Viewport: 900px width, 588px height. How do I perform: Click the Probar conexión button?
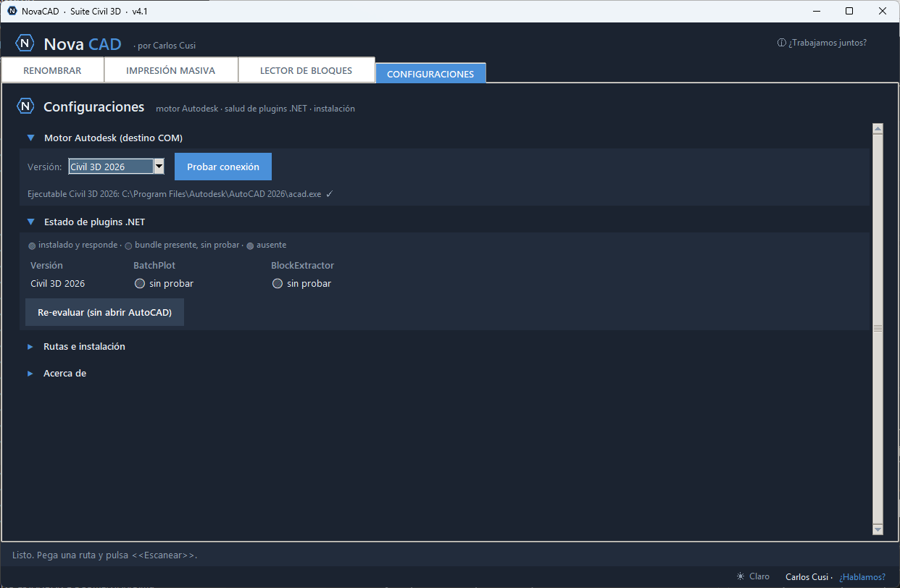click(223, 167)
